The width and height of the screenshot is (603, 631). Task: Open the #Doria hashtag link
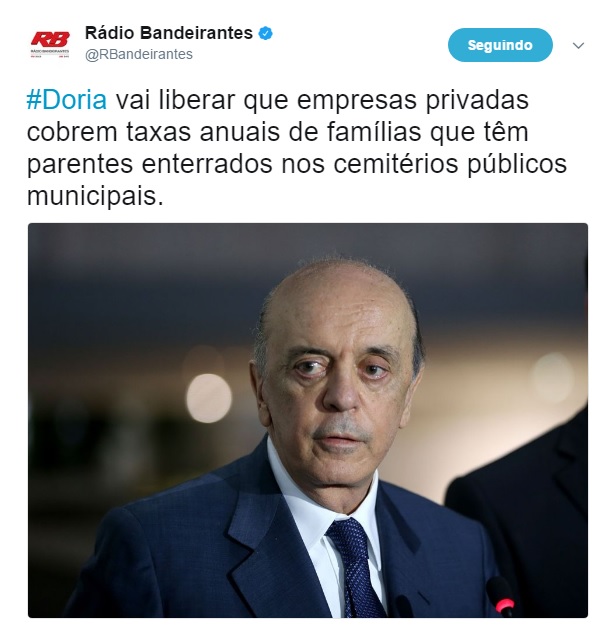(x=67, y=100)
